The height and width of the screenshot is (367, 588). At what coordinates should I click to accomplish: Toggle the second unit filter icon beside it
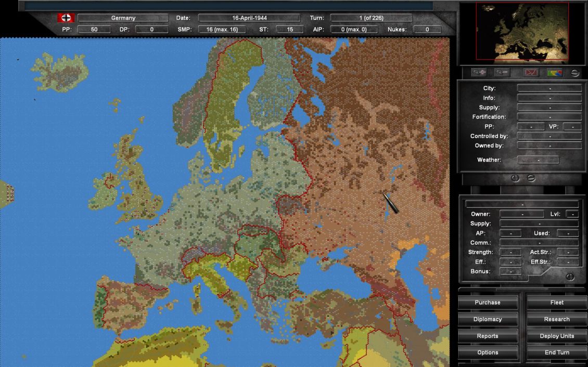(x=502, y=72)
